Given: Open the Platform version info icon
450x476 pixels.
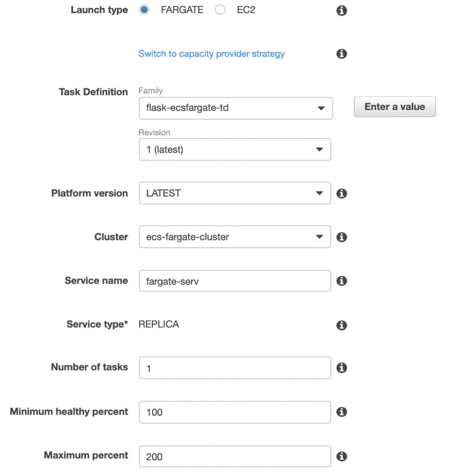Looking at the screenshot, I should point(342,193).
